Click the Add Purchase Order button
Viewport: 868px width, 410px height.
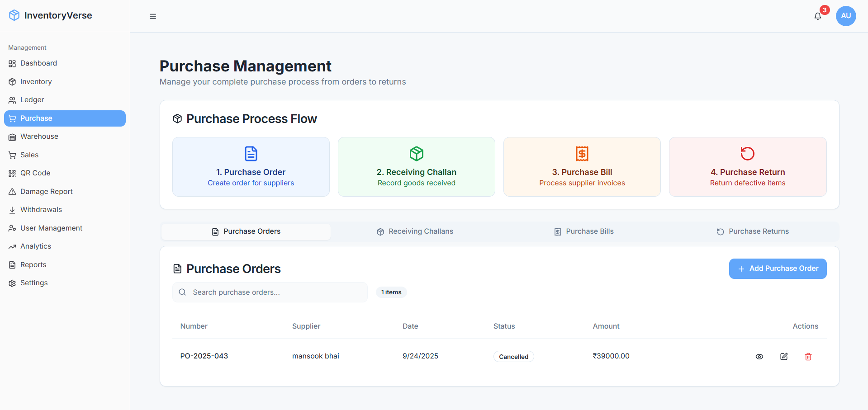pos(777,269)
